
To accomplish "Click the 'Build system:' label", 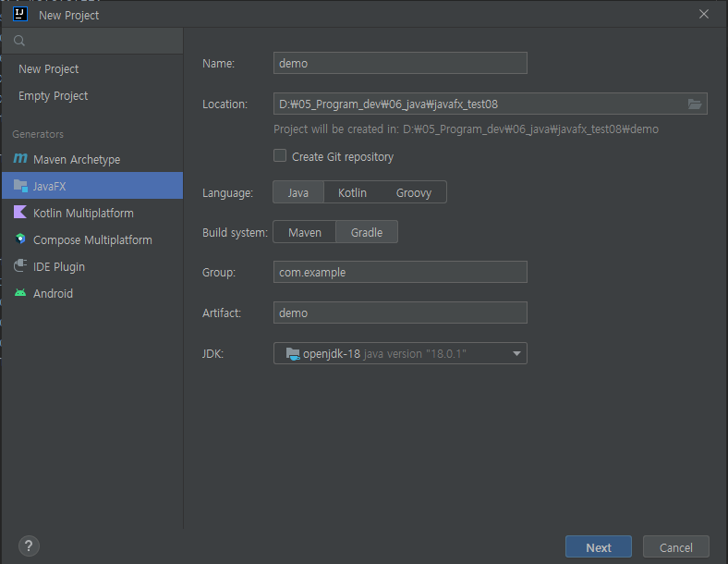I will pyautogui.click(x=235, y=232).
